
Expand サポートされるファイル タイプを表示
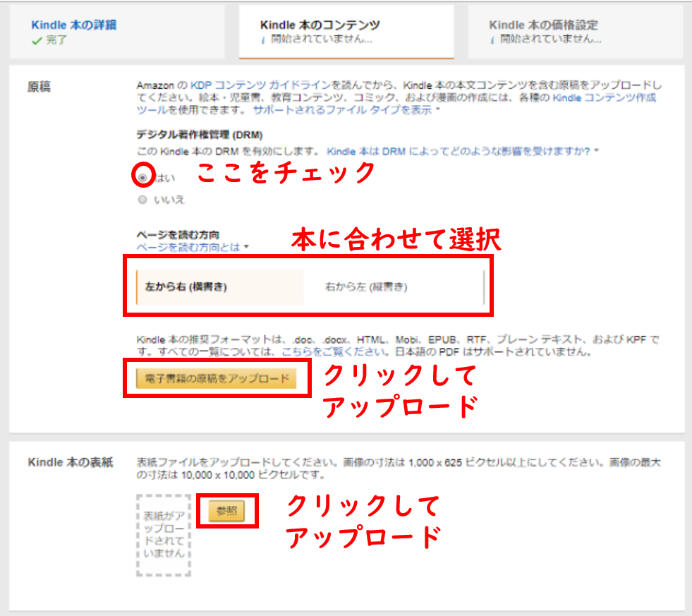(346, 110)
